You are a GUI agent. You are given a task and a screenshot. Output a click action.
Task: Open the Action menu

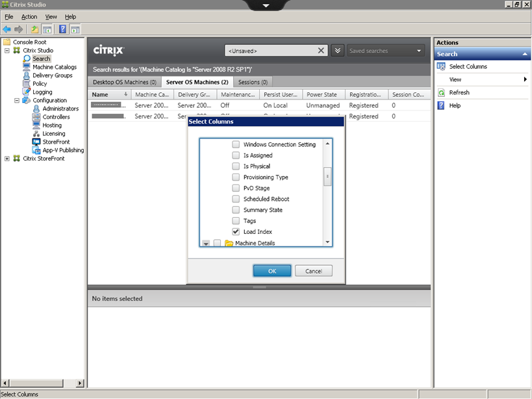click(29, 17)
